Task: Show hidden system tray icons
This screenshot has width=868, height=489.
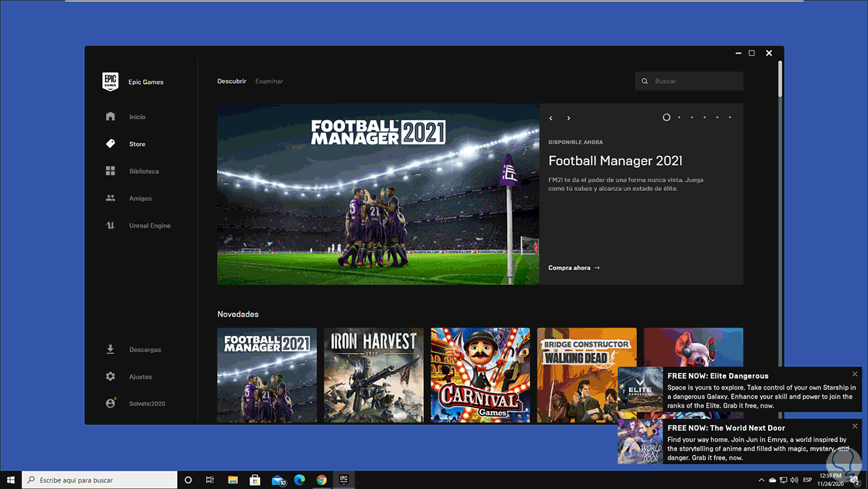Action: coord(762,480)
